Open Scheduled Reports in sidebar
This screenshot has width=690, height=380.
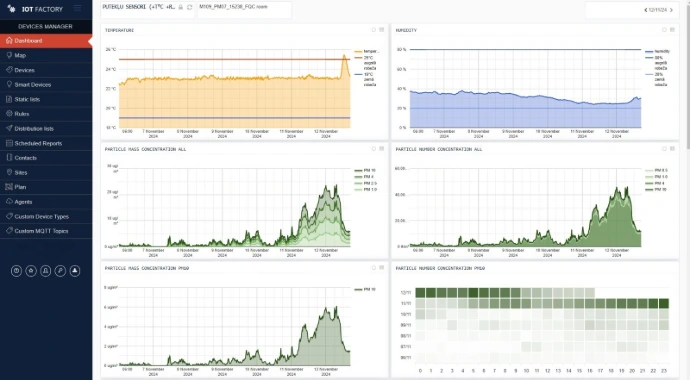point(46,143)
